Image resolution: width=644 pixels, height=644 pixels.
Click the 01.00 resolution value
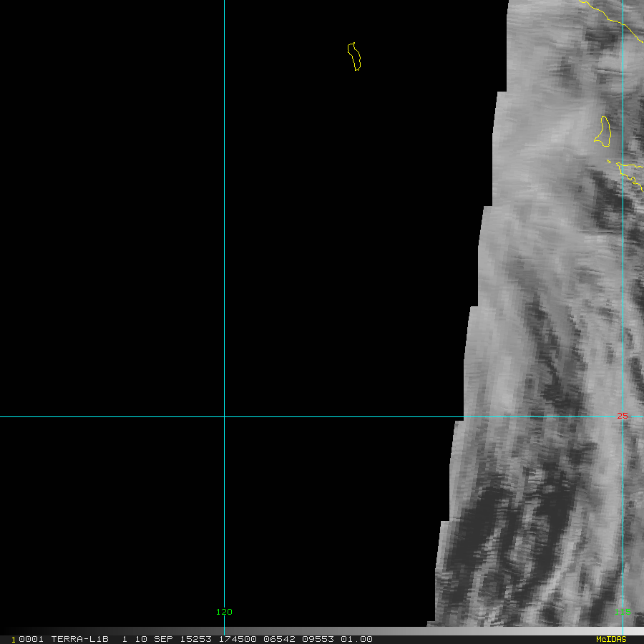[x=356, y=639]
